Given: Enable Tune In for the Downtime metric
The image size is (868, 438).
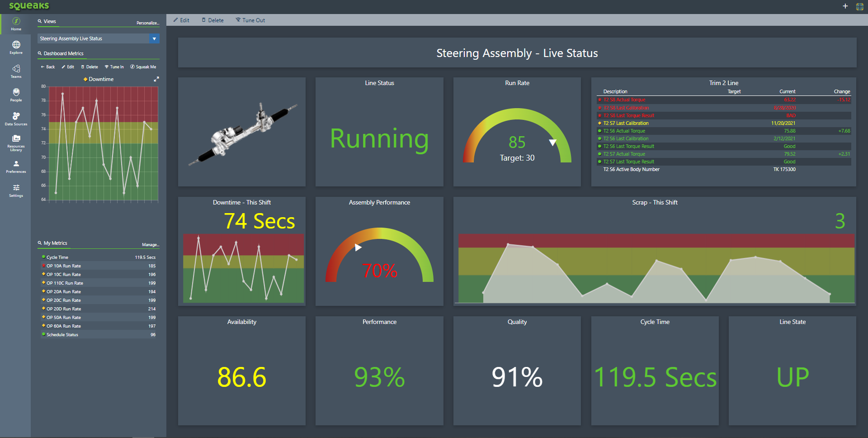Looking at the screenshot, I should click(x=114, y=67).
